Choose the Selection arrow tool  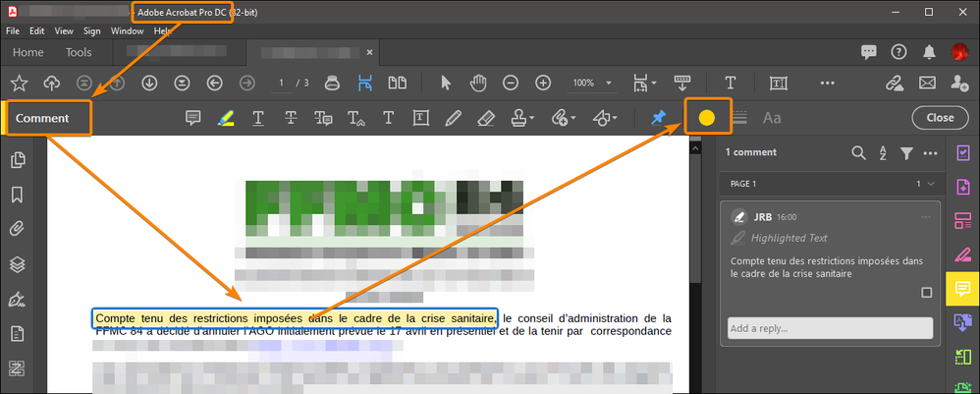point(446,83)
